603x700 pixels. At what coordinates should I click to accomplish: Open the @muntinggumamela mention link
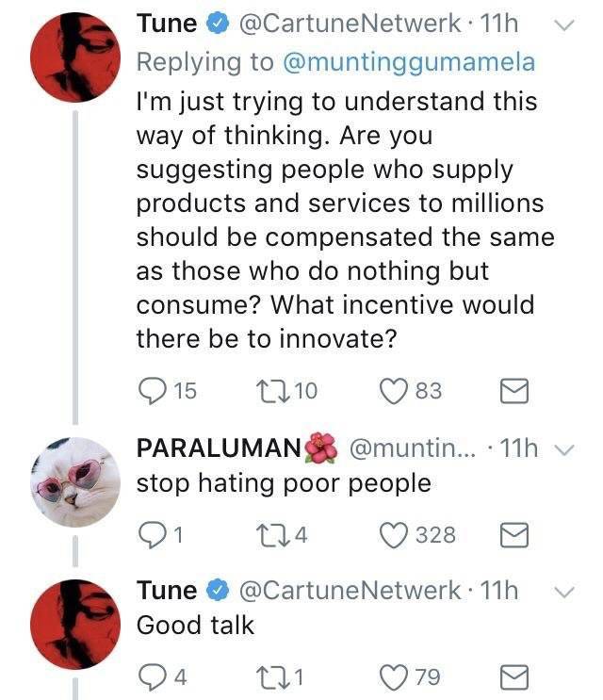click(409, 62)
